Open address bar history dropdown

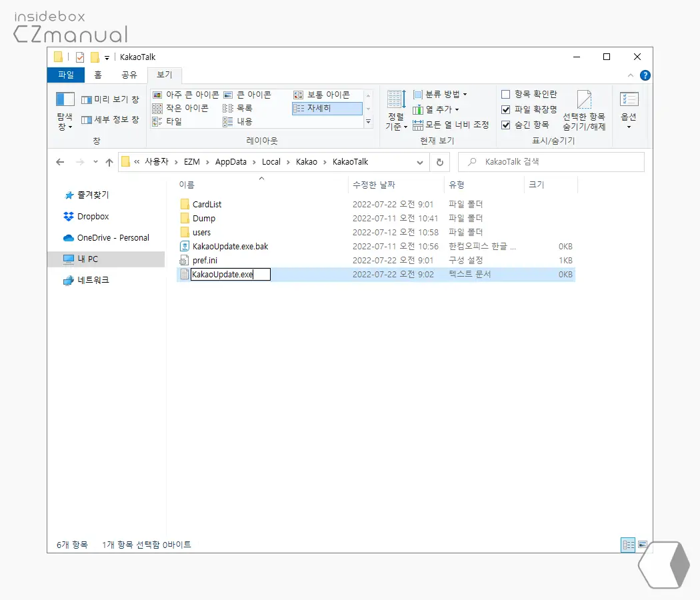pyautogui.click(x=419, y=163)
